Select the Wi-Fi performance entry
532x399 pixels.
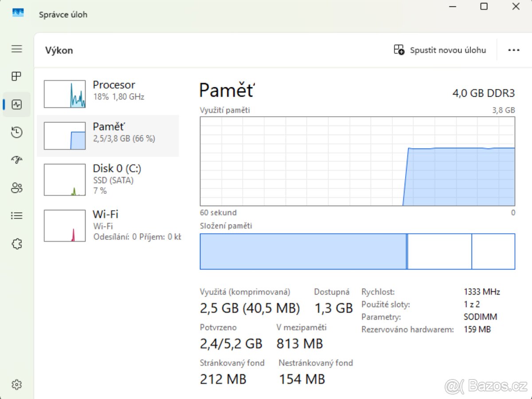coord(108,225)
